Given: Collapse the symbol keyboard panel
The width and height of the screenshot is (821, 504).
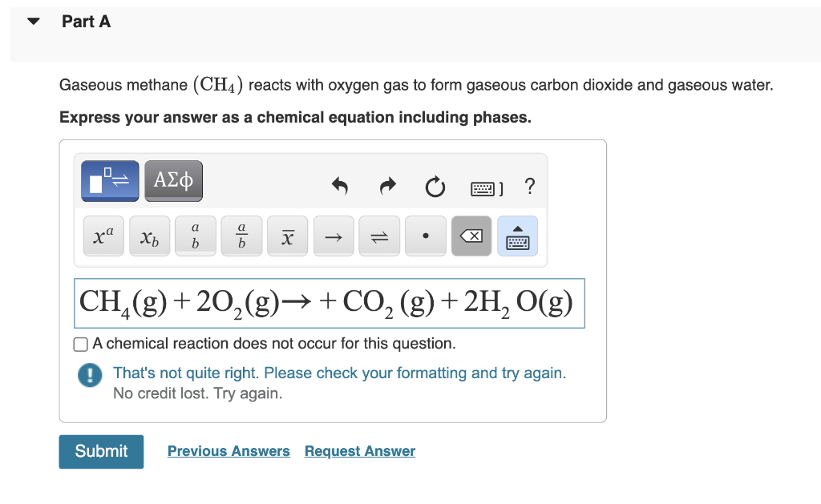Looking at the screenshot, I should coord(517,236).
